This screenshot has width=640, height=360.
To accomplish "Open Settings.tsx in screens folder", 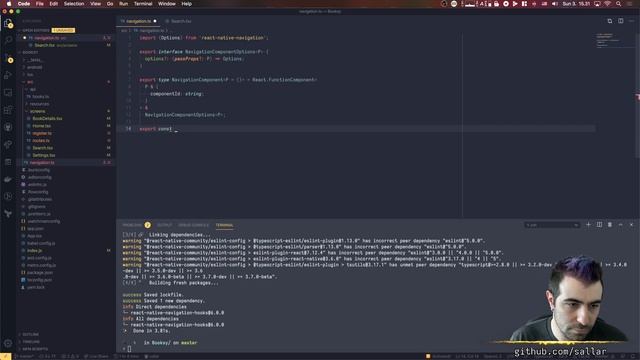I will click(44, 155).
